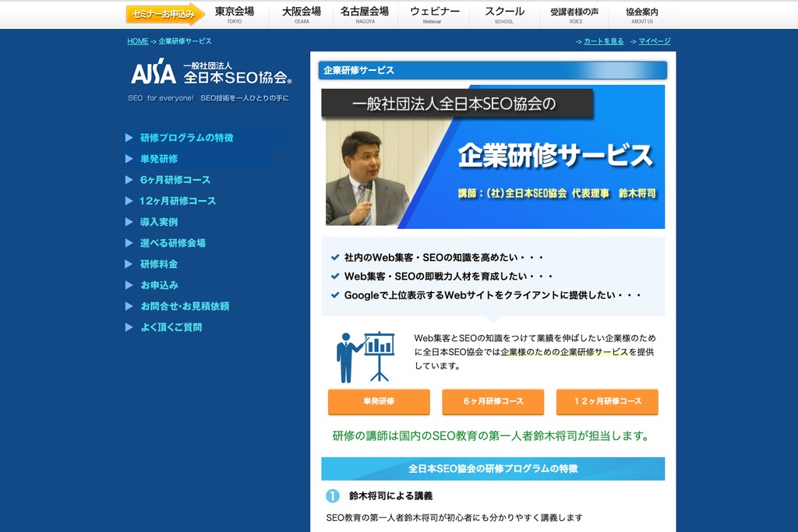Image resolution: width=798 pixels, height=532 pixels.
Task: Click the arrow icon beside 6ヶ月研修コース
Action: point(129,180)
